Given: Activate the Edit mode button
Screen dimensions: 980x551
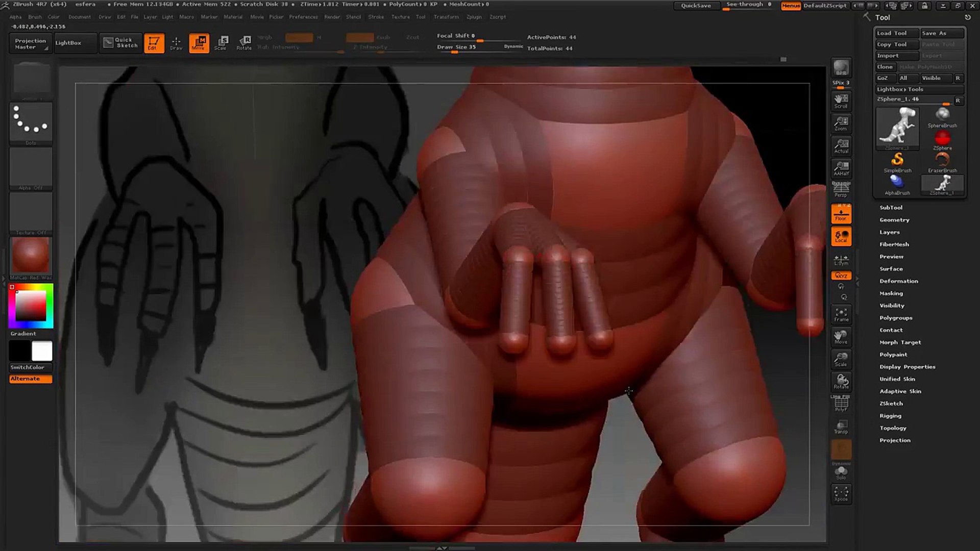Looking at the screenshot, I should tap(154, 43).
